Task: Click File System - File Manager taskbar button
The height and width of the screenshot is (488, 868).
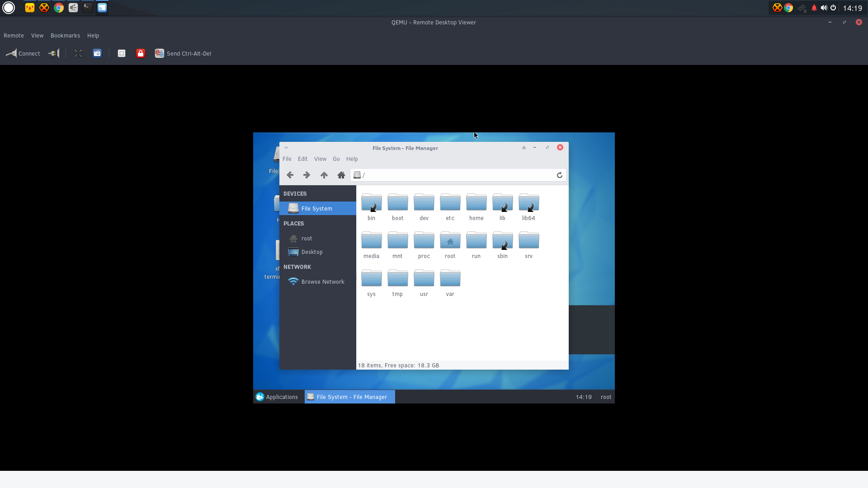Action: [x=350, y=397]
